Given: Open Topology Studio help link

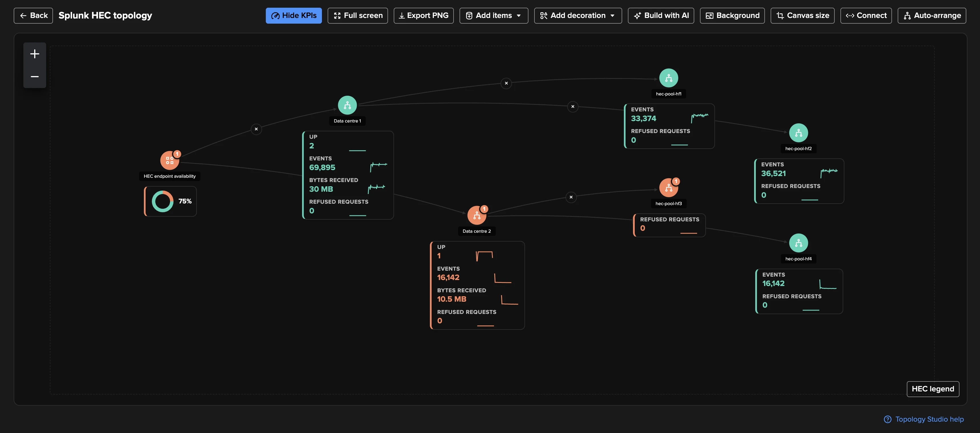Looking at the screenshot, I should coord(924,419).
